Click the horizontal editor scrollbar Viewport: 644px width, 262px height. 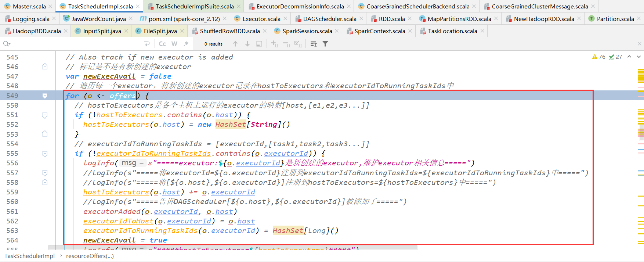pyautogui.click(x=233, y=248)
